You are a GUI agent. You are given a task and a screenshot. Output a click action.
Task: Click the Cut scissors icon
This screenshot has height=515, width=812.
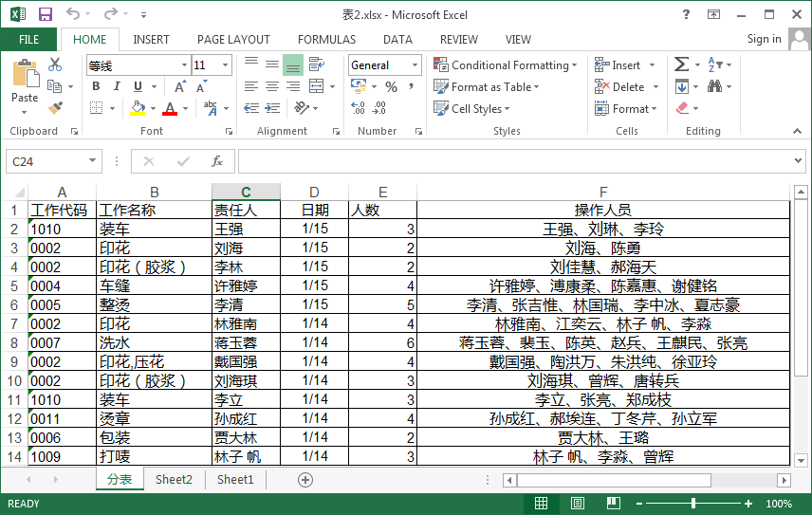click(55, 64)
